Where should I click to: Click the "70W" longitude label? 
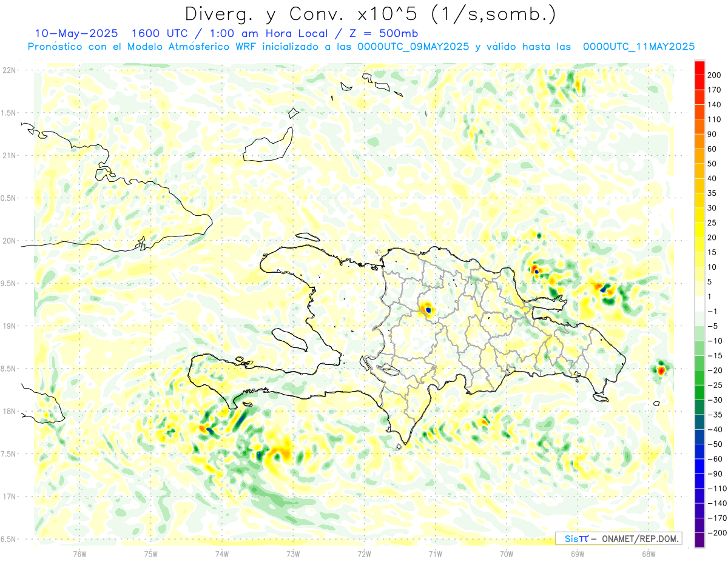tap(507, 554)
